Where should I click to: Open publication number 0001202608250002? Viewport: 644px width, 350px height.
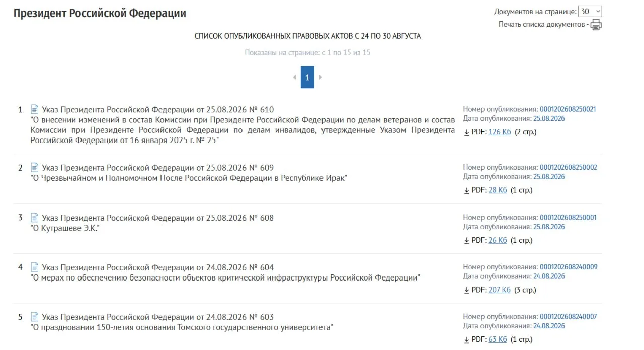(568, 167)
